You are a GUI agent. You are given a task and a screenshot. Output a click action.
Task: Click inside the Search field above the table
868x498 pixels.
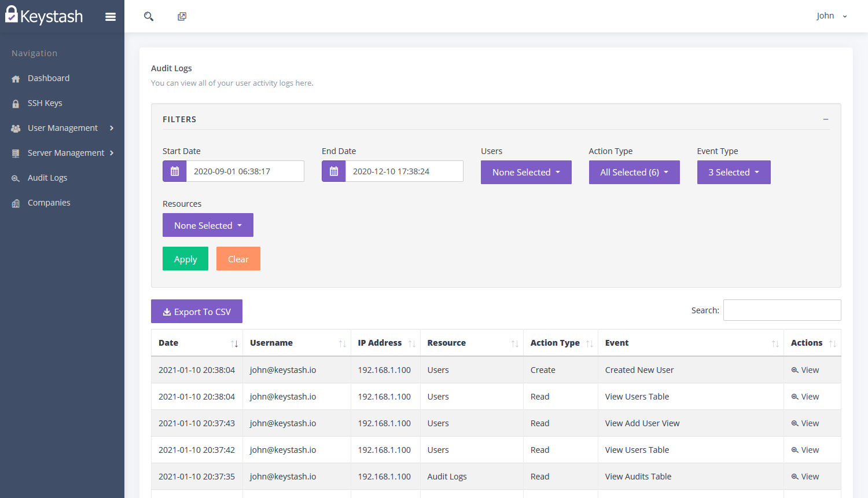[x=782, y=310]
